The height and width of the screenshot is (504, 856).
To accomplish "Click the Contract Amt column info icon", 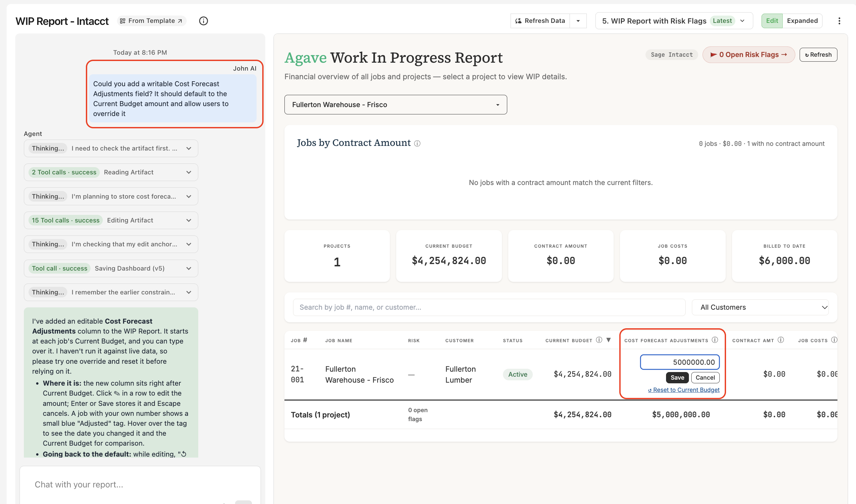I will (x=781, y=340).
